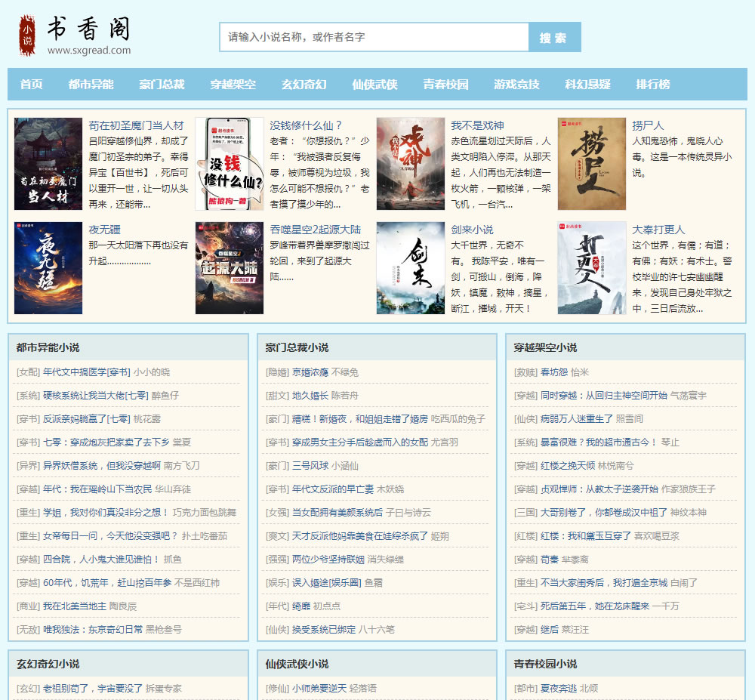Go to the 首页 navigation tab

(x=32, y=85)
